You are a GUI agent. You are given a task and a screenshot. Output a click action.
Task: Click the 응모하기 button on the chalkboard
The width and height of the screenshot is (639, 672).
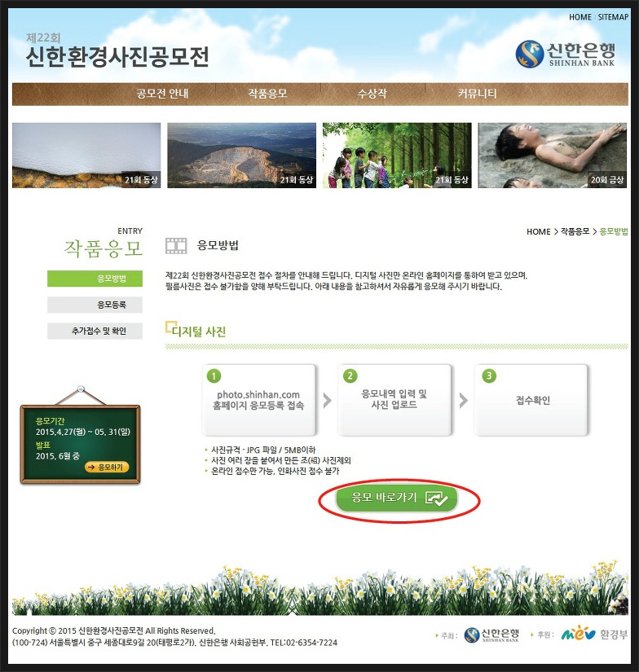[x=107, y=468]
